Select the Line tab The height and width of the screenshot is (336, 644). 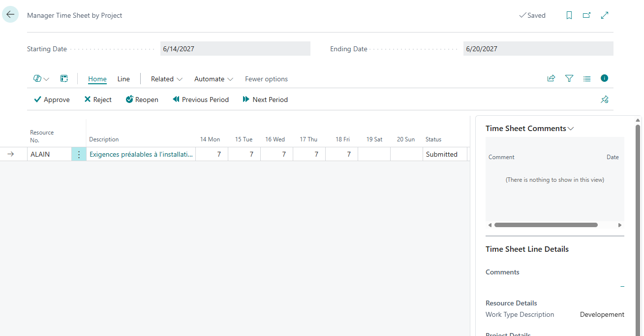(x=123, y=79)
